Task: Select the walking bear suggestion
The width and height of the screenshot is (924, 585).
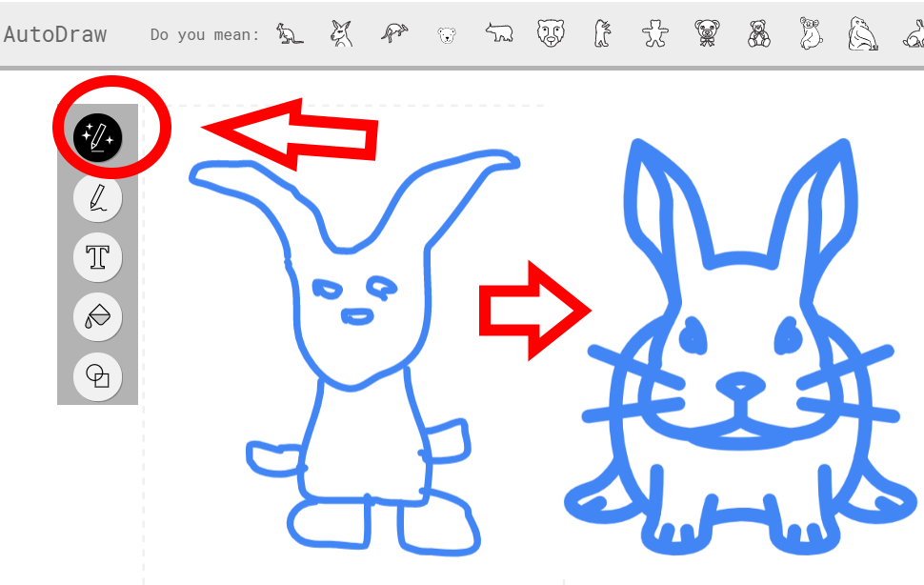Action: [x=499, y=33]
